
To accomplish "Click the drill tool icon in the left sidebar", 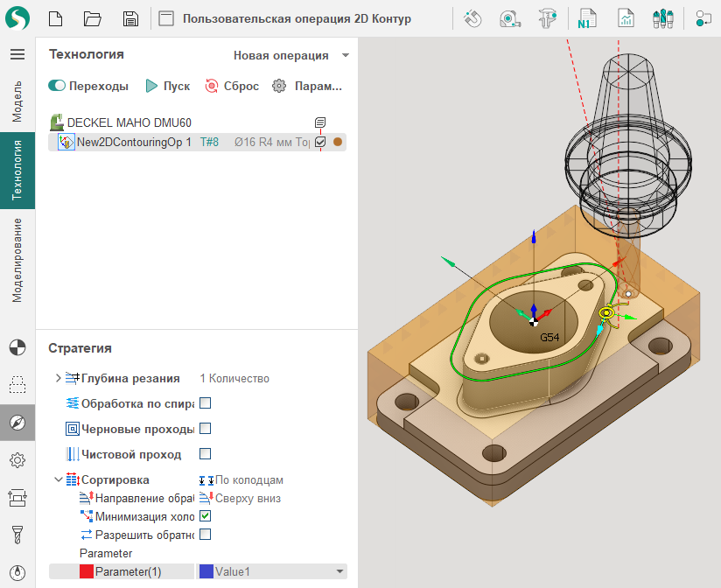I will click(17, 535).
